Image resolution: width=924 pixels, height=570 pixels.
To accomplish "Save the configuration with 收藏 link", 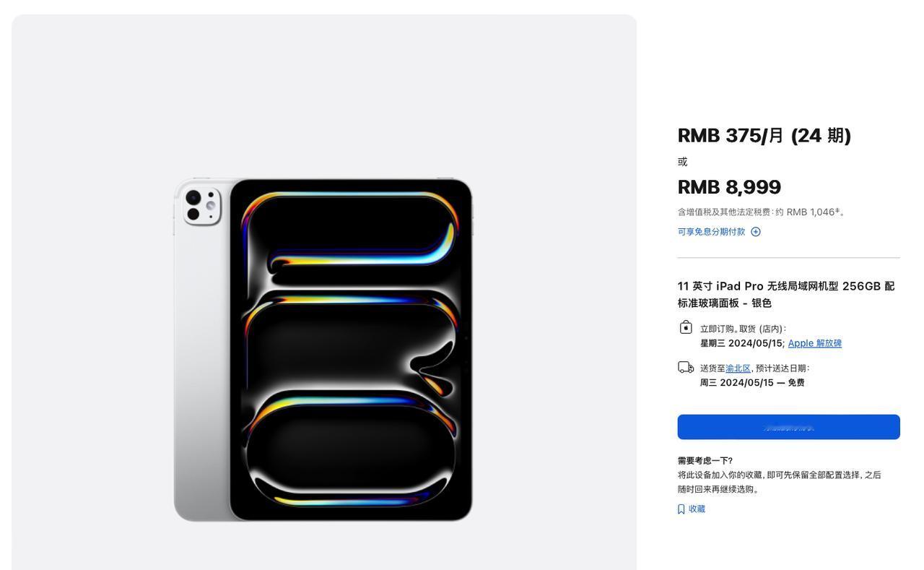I will click(697, 509).
